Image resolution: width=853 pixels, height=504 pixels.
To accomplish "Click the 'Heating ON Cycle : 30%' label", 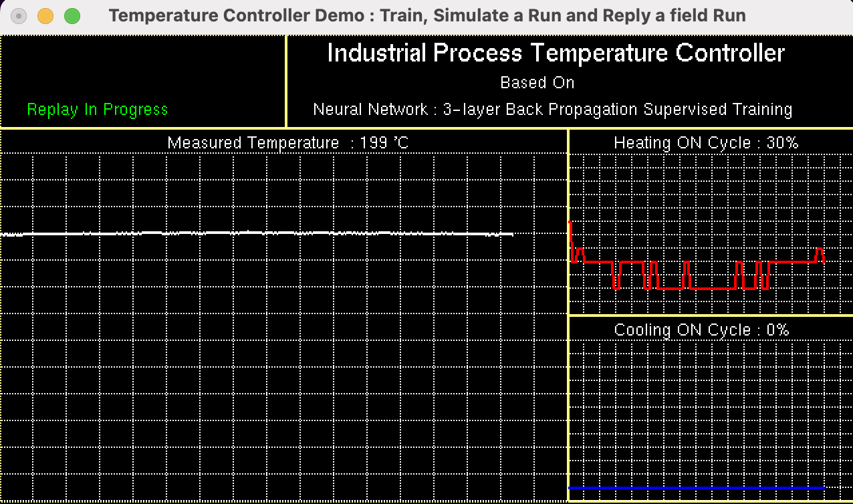I will tap(706, 142).
